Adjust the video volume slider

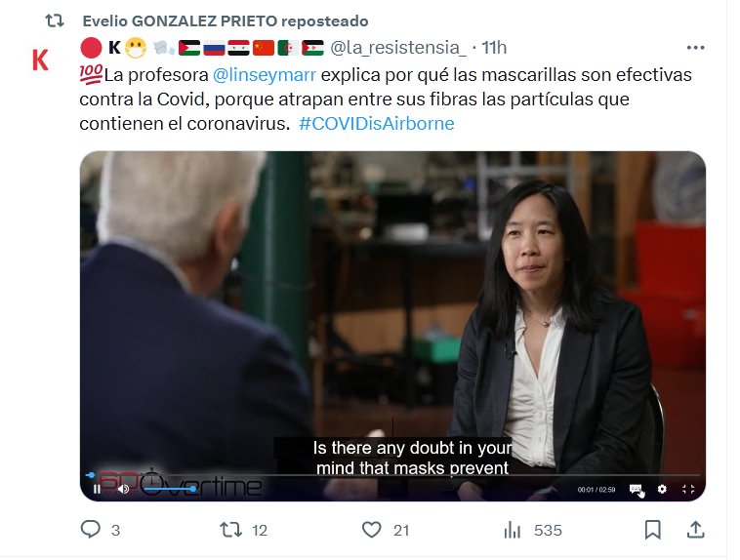coord(169,489)
